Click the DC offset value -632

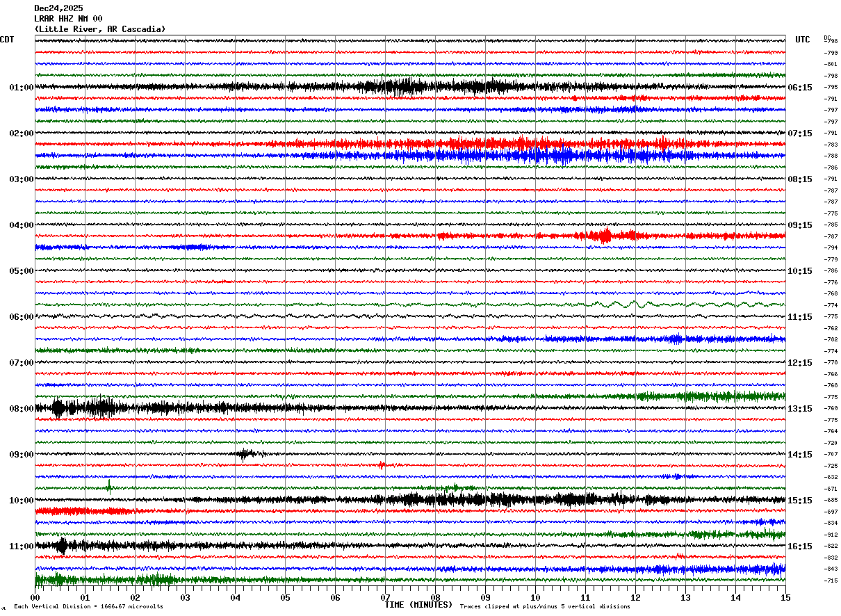point(831,478)
